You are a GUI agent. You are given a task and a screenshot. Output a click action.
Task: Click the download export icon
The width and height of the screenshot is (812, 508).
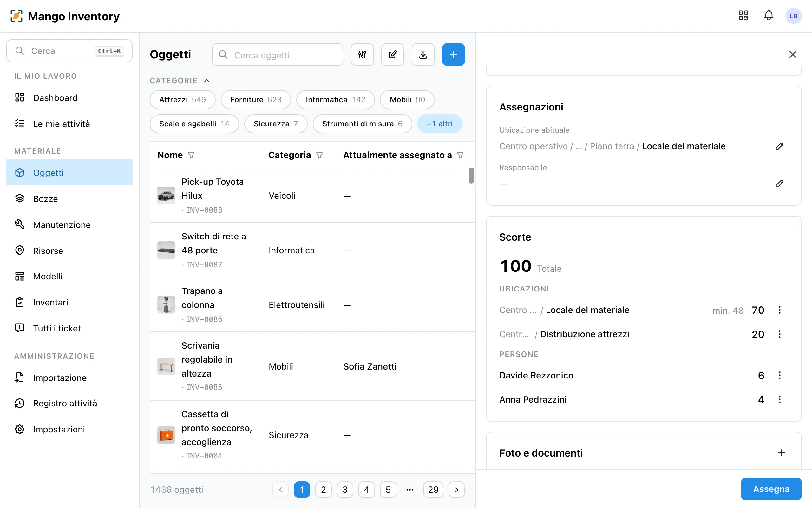point(423,54)
